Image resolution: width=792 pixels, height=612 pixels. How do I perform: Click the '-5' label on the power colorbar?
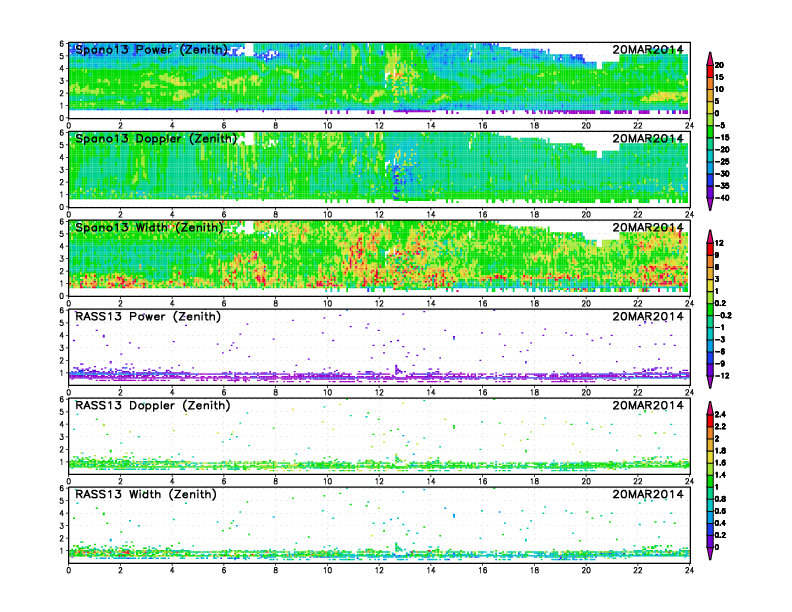720,126
